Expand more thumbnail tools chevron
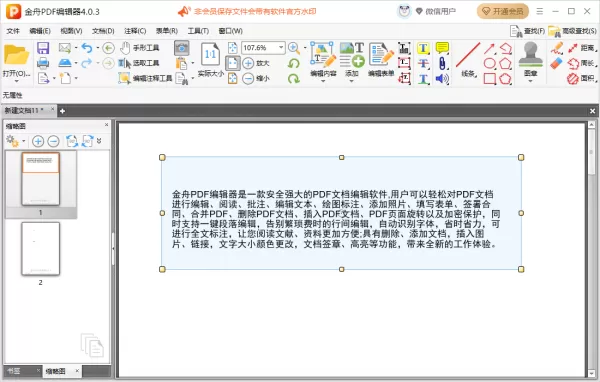The height and width of the screenshot is (382, 600). [99, 141]
